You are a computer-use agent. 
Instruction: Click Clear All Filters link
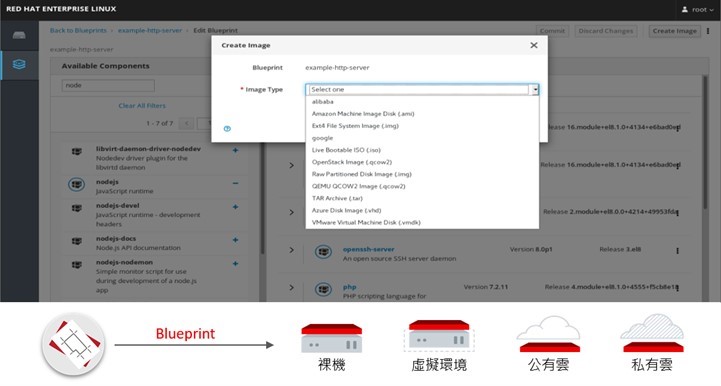[x=142, y=105]
